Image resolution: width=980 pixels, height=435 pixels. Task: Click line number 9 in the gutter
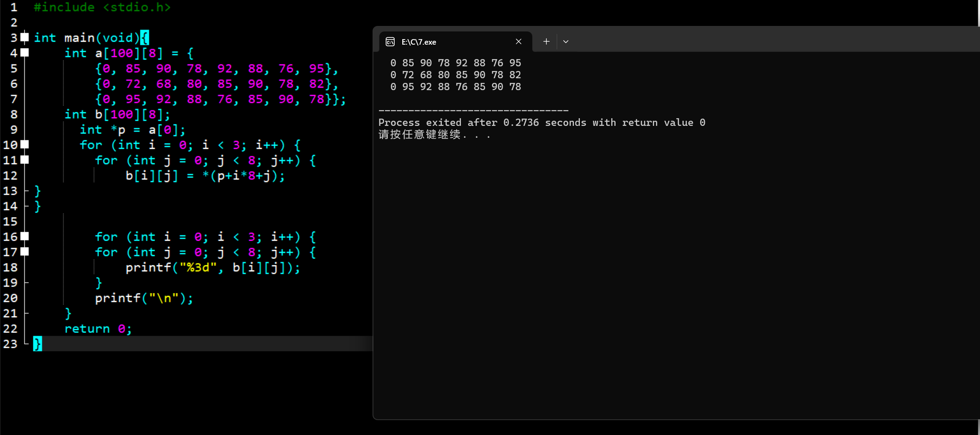click(x=14, y=130)
